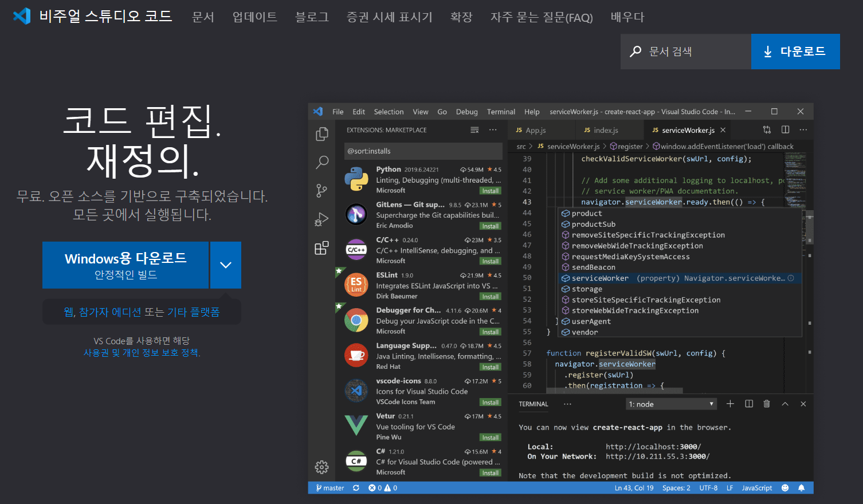
Task: Switch to the App.js tab
Action: [x=531, y=130]
